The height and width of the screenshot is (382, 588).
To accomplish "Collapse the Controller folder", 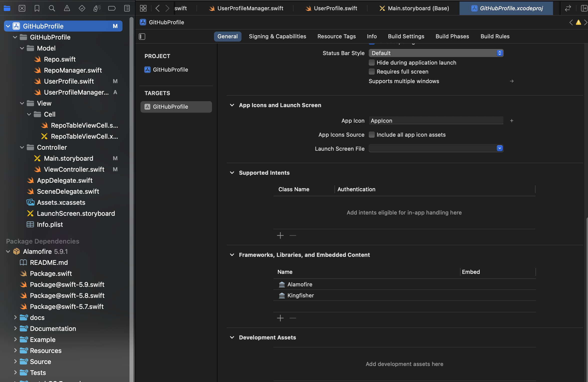I will [x=22, y=147].
